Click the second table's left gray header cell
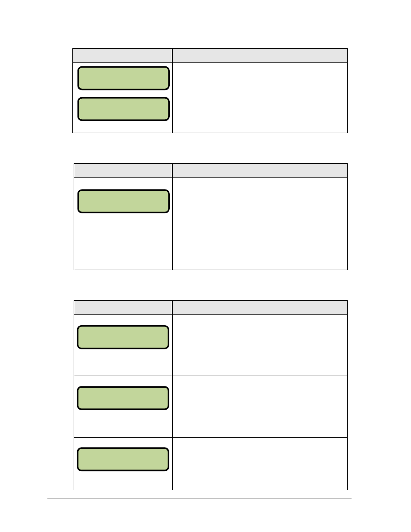This screenshot has height=532, width=411. tap(123, 171)
